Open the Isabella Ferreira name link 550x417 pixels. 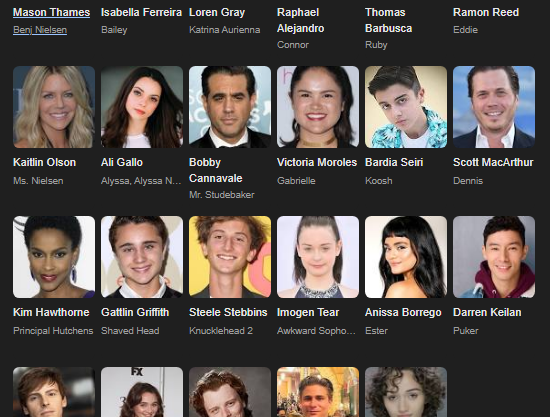141,12
